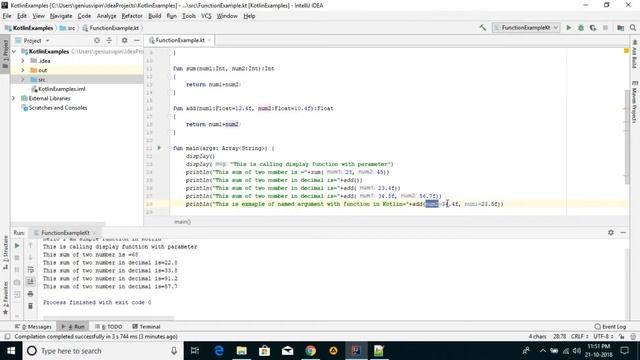The height and width of the screenshot is (360, 640).
Task: Click src breadcrumb in navigation bar
Action: click(x=67, y=28)
